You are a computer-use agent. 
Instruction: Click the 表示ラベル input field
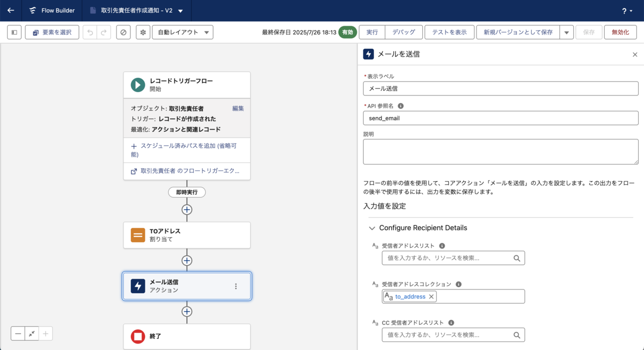click(x=501, y=88)
